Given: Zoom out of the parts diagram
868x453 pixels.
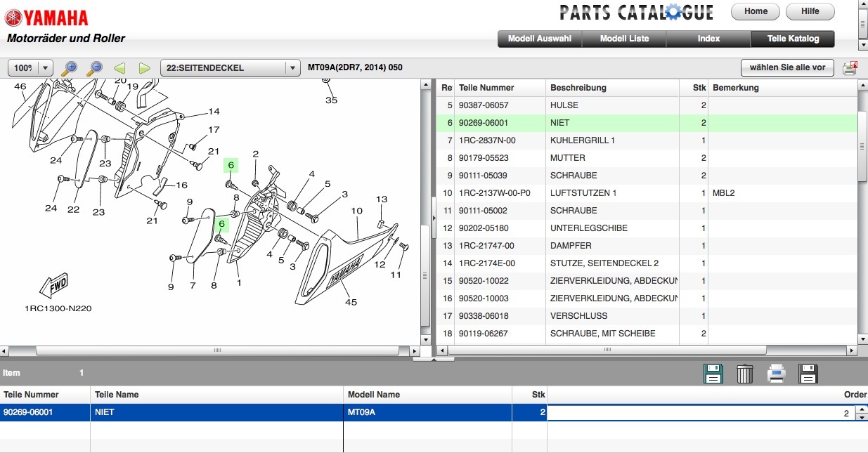Looking at the screenshot, I should click(x=94, y=68).
